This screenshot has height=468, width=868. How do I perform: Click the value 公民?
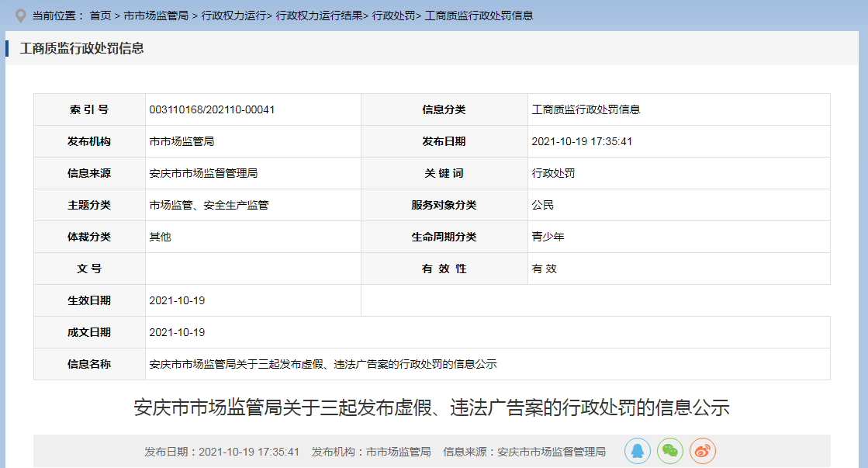[x=542, y=205]
